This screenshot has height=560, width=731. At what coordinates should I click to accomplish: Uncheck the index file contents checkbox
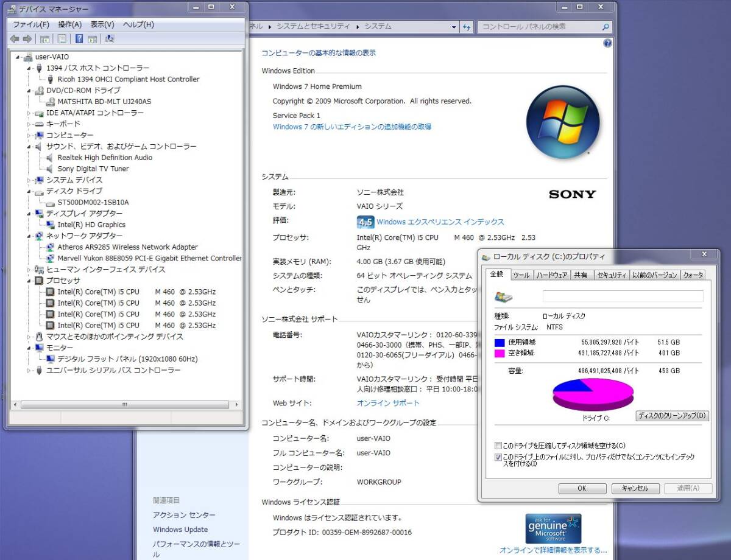[498, 457]
